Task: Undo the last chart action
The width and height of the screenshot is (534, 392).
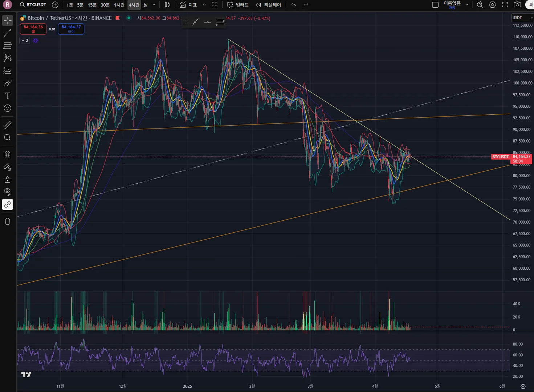Action: tap(294, 5)
